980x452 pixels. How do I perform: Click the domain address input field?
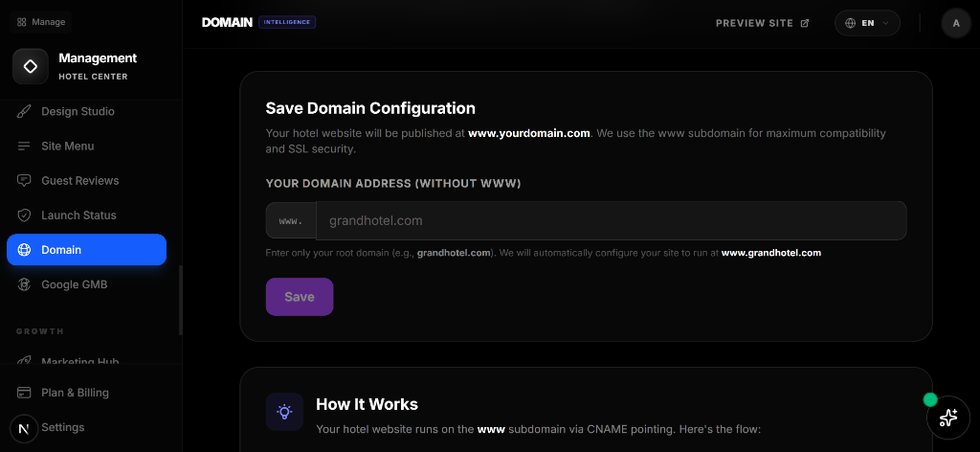[611, 220]
